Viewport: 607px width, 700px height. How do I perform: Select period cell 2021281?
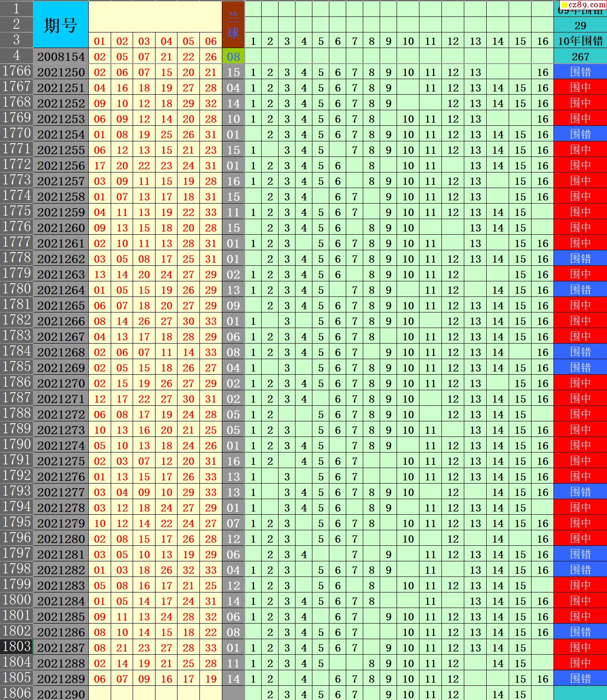[61, 554]
